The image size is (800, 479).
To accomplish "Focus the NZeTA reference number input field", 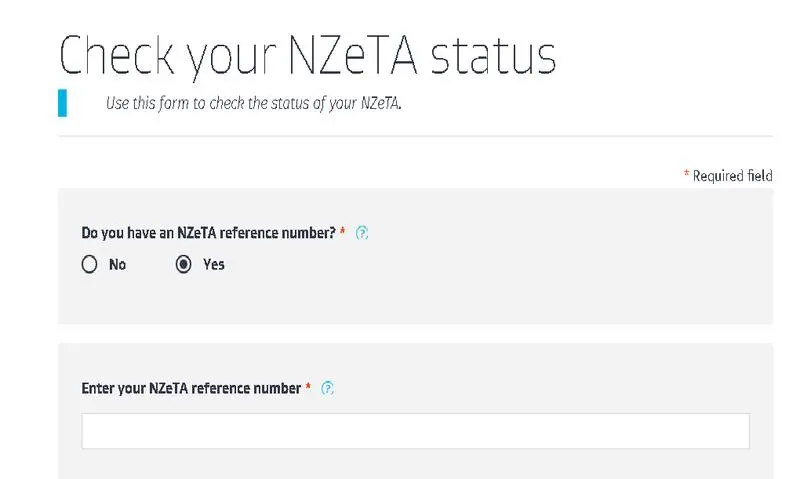I will pos(415,431).
